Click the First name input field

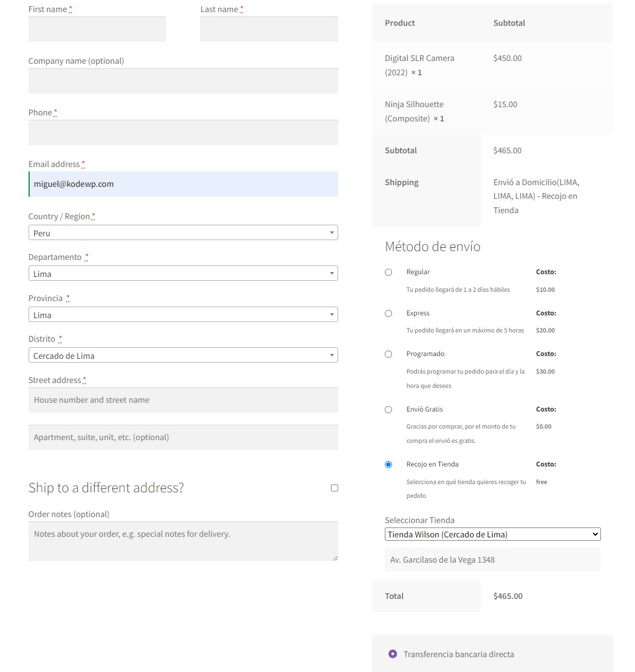pyautogui.click(x=97, y=29)
